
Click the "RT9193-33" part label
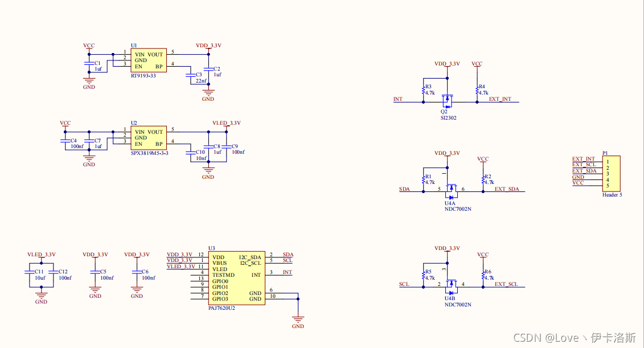(143, 76)
